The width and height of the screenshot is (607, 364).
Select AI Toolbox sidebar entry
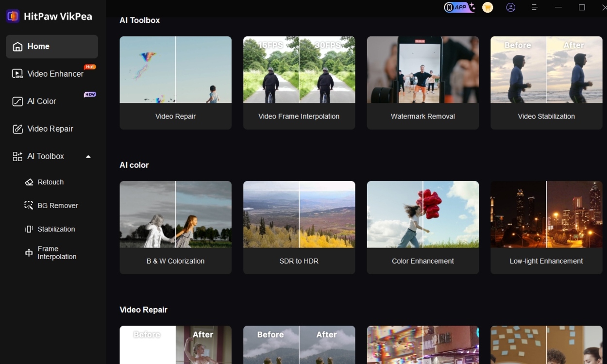click(52, 156)
